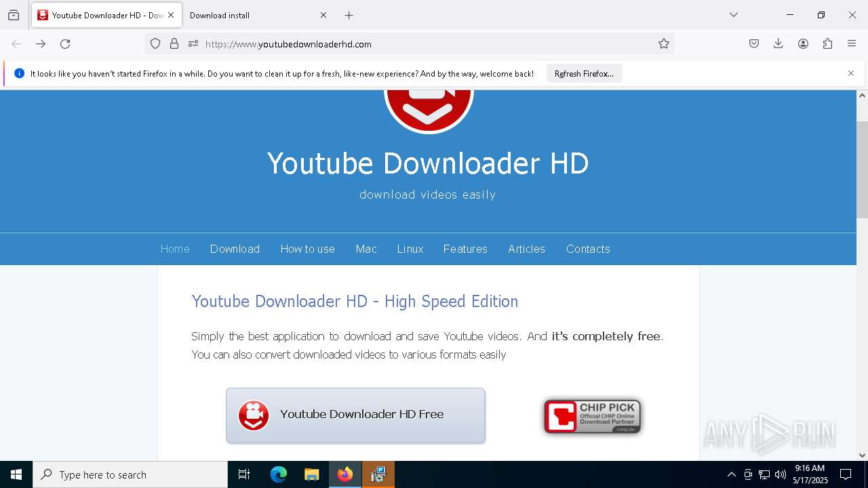The width and height of the screenshot is (868, 488).
Task: View site security padlock info
Action: 174,44
